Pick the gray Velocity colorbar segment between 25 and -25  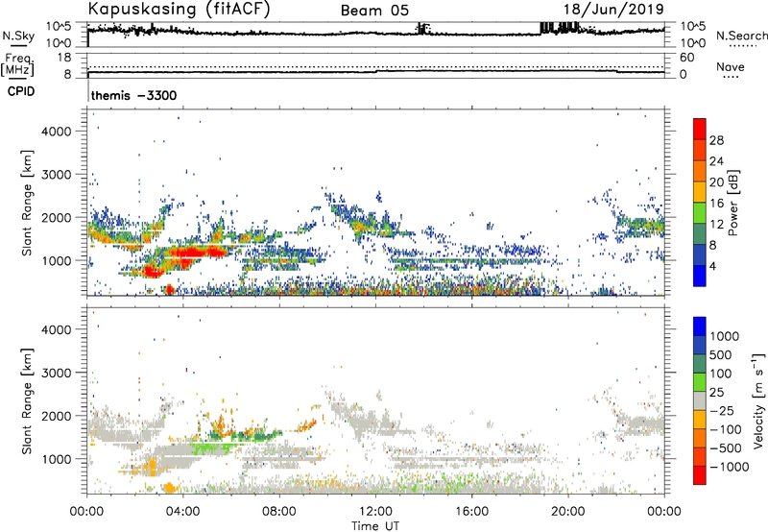(700, 401)
